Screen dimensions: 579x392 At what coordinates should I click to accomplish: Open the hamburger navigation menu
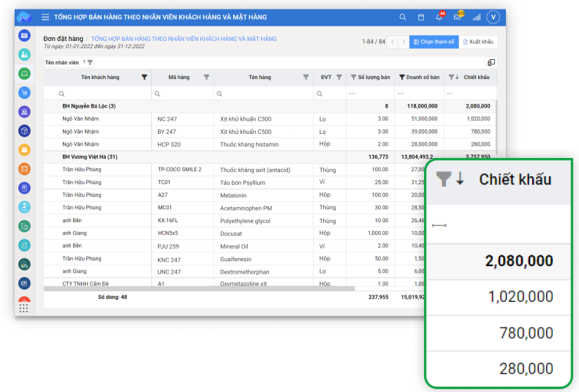point(45,17)
